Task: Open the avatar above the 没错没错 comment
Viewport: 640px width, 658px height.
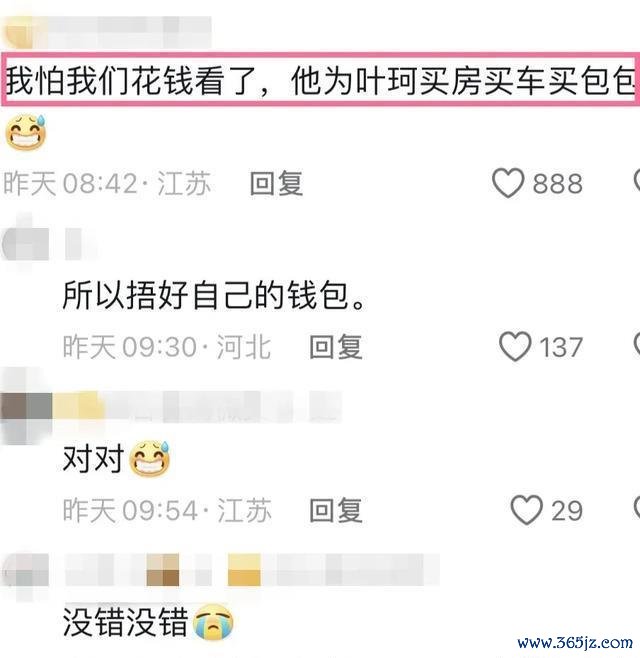Action: tap(25, 569)
